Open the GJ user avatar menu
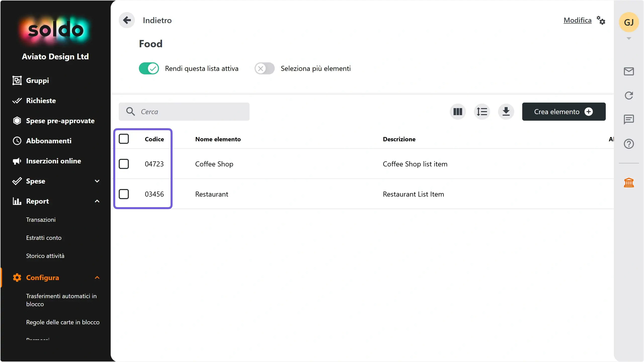Screen dimensions: 644x362 [x=629, y=22]
